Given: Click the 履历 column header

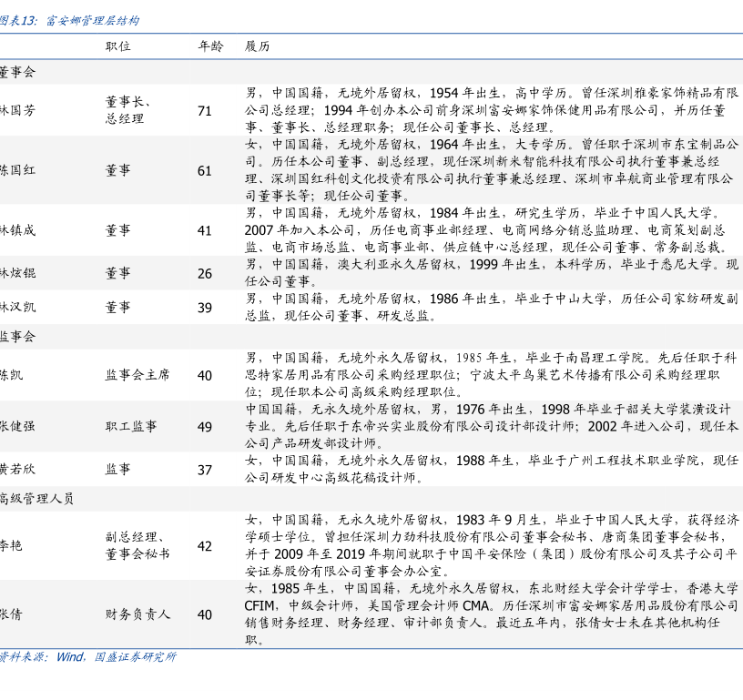Looking at the screenshot, I should coord(257,46).
